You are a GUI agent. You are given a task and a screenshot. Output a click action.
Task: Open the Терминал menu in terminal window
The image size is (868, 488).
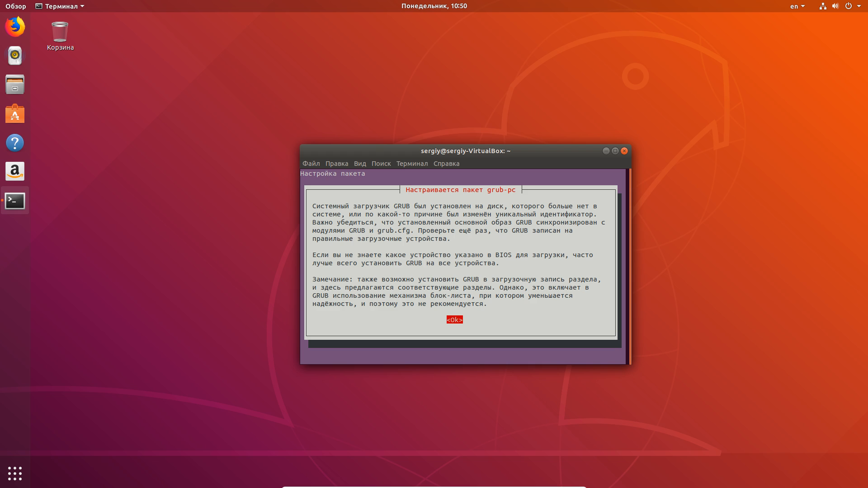(412, 164)
